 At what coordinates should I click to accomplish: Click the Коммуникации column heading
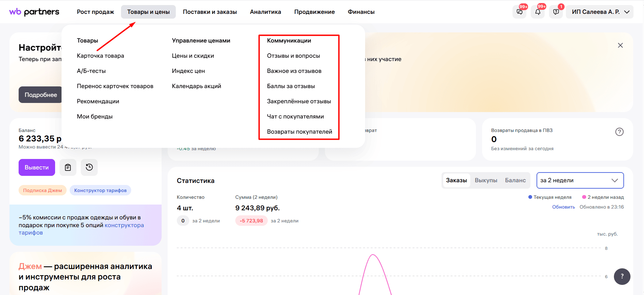289,41
